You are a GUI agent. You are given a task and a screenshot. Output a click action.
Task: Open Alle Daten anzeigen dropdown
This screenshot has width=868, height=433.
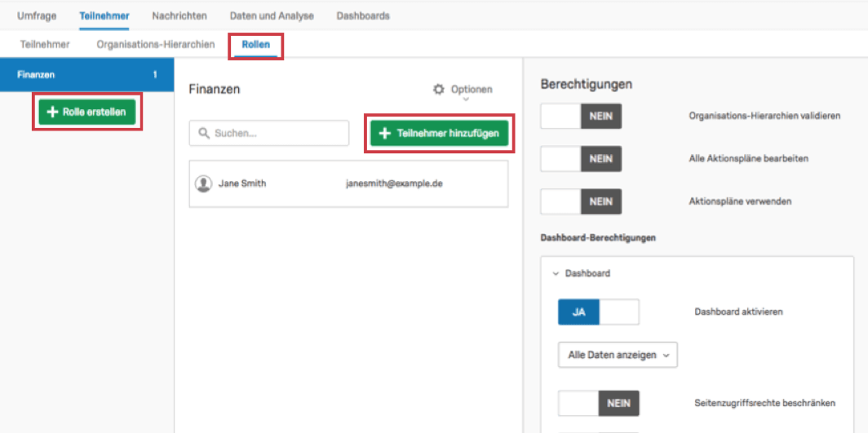(618, 355)
